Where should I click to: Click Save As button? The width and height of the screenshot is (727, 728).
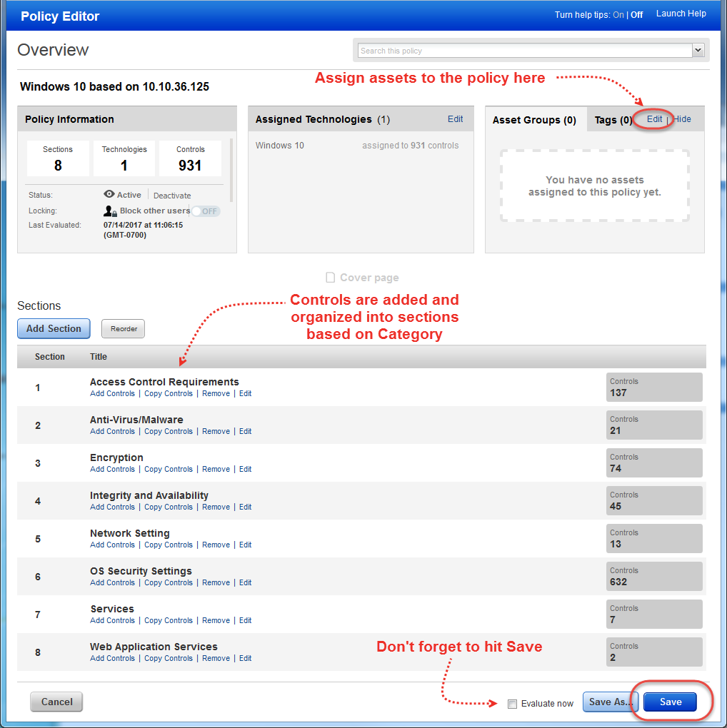(609, 702)
